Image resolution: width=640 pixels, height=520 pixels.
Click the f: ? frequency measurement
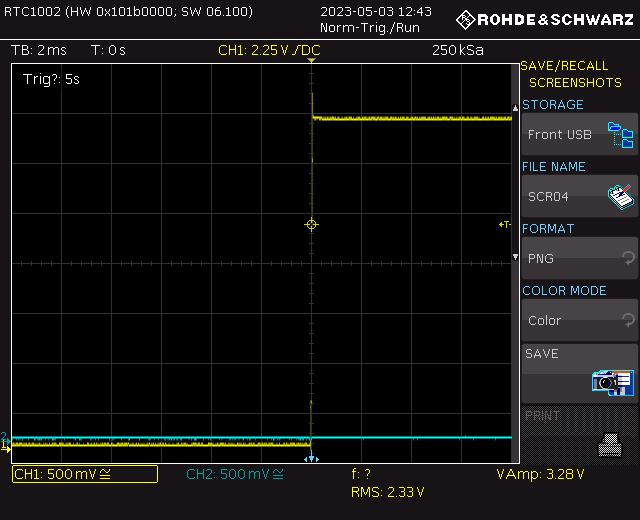[361, 474]
